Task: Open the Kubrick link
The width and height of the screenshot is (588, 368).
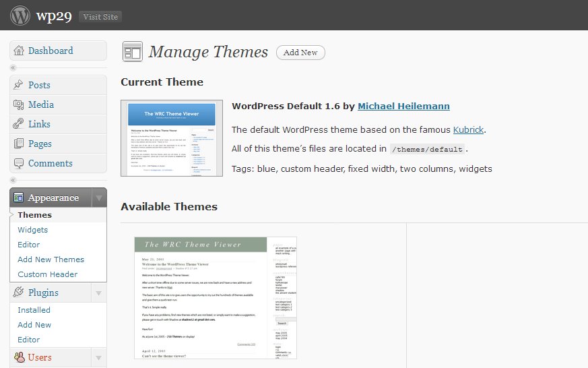Action: 468,130
